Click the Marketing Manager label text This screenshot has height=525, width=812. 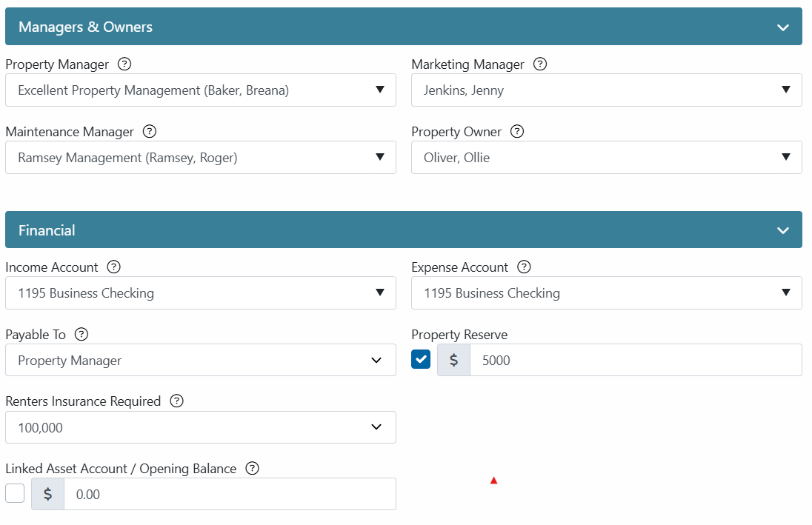tap(468, 64)
